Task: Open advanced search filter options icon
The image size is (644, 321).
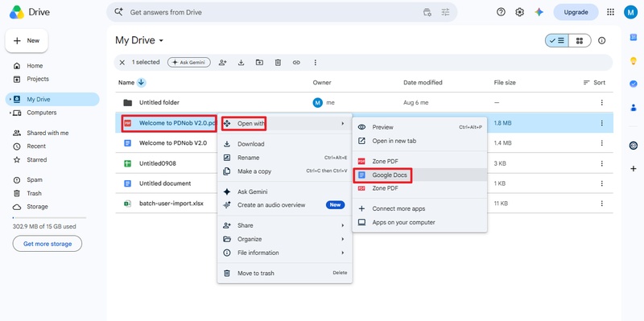Action: (x=446, y=12)
